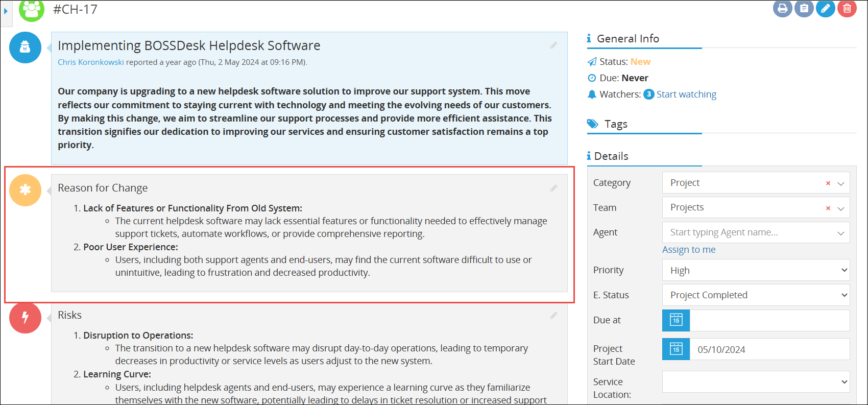Screen dimensions: 868x405
Task: Click the Implementing BOSSDesk Helpdesk Software title
Action: (x=189, y=45)
